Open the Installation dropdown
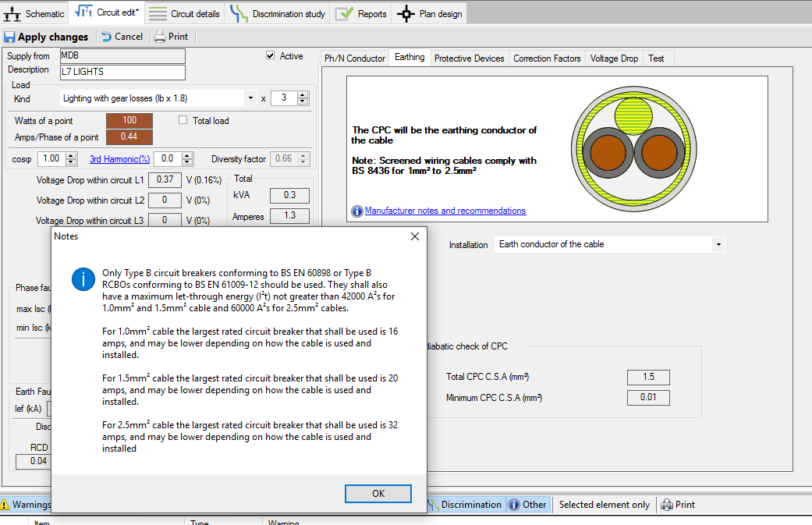 (717, 243)
